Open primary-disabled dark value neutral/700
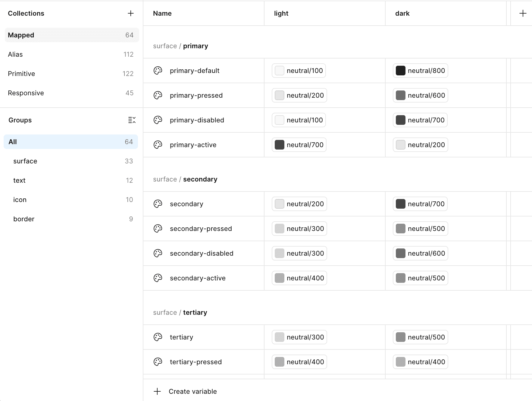The width and height of the screenshot is (532, 401). [420, 120]
